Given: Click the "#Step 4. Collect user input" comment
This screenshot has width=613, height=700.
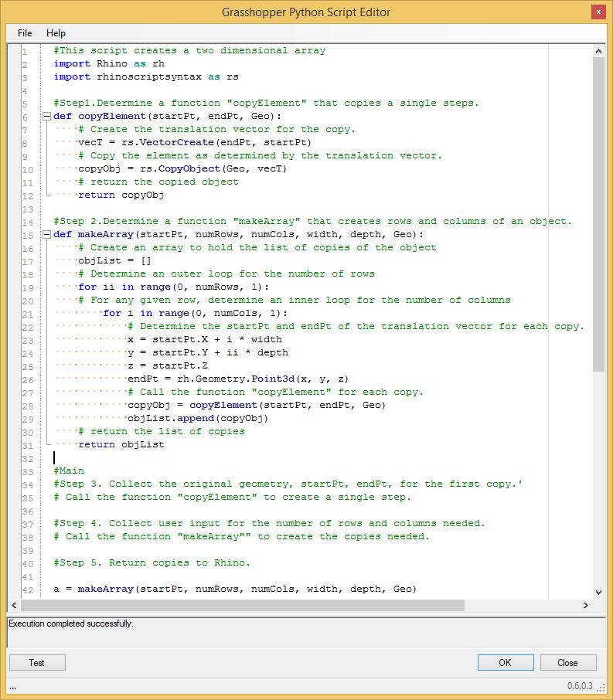Looking at the screenshot, I should pos(270,523).
